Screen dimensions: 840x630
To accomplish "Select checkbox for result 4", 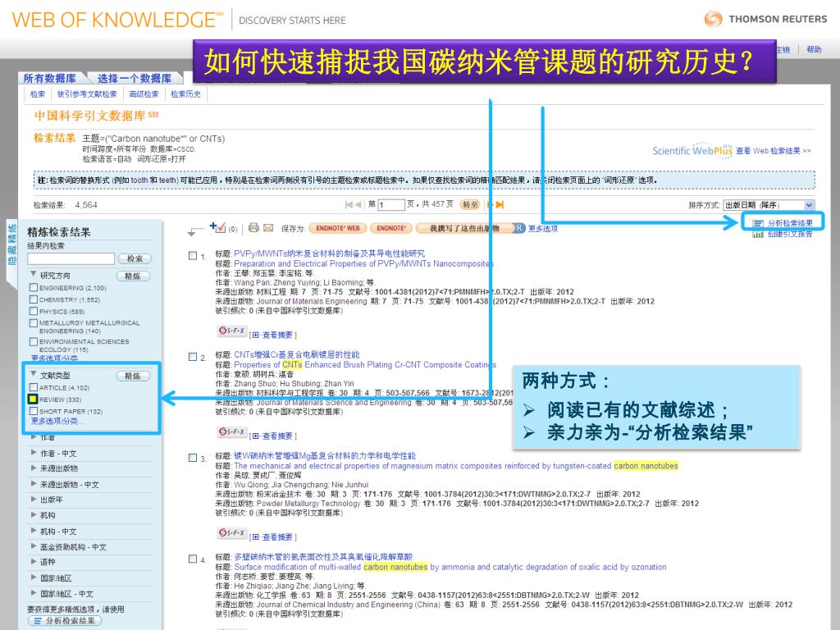I will 193,559.
